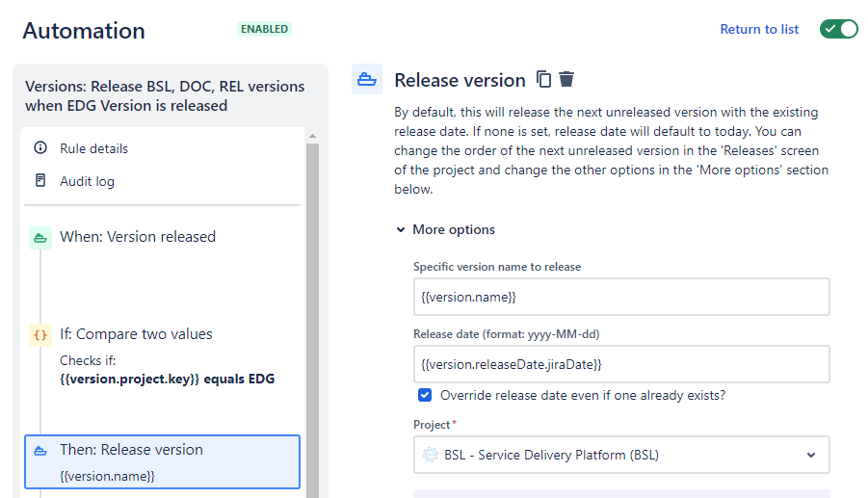
Task: Select the Version released trigger icon
Action: (40, 238)
